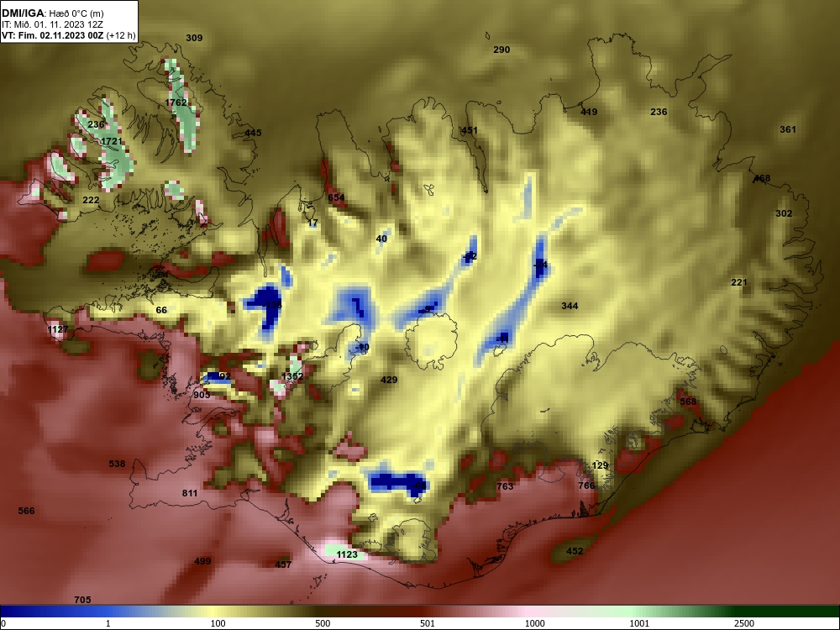Viewport: 840px width, 630px height.
Task: Click the '500' tick on the color scale
Action: click(x=323, y=623)
